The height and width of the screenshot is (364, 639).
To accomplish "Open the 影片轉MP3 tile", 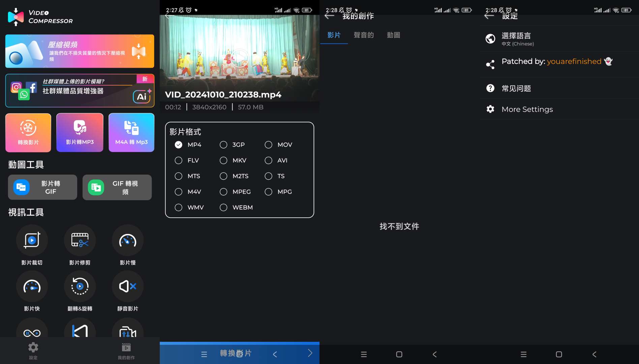I will [x=80, y=132].
